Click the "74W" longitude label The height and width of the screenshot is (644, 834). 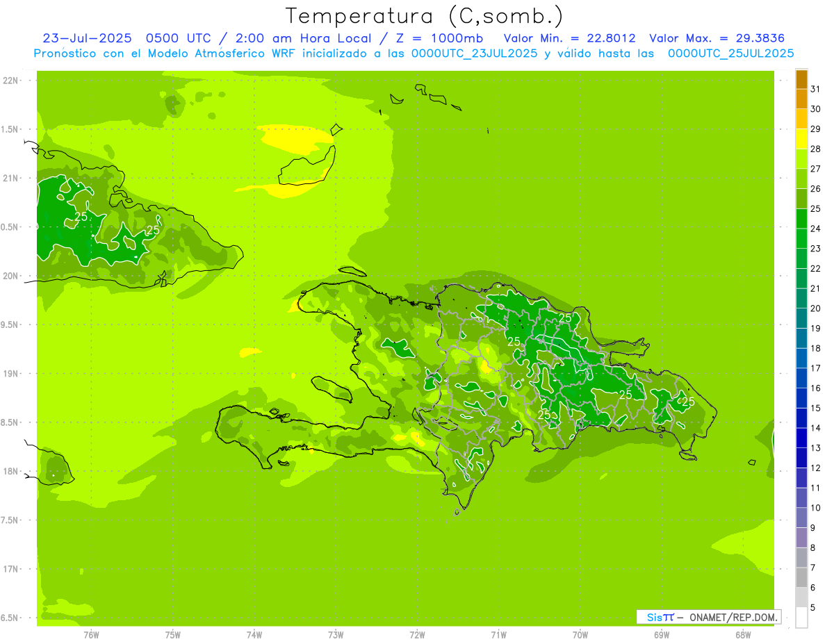(254, 635)
